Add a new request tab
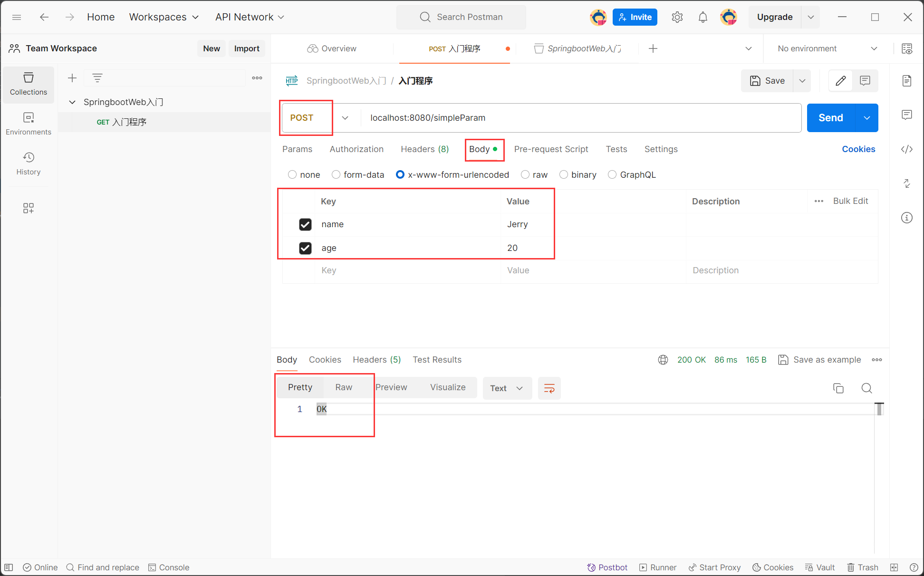Image resolution: width=924 pixels, height=576 pixels. pos(653,48)
